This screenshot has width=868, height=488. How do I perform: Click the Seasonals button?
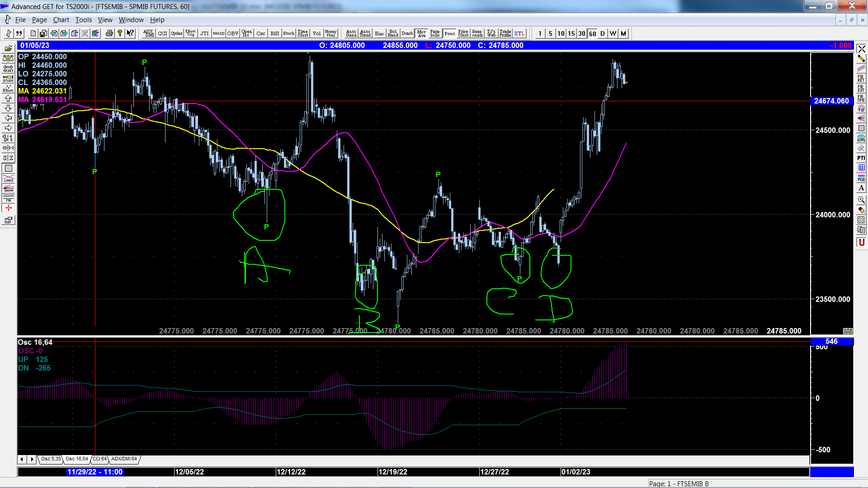point(477,33)
